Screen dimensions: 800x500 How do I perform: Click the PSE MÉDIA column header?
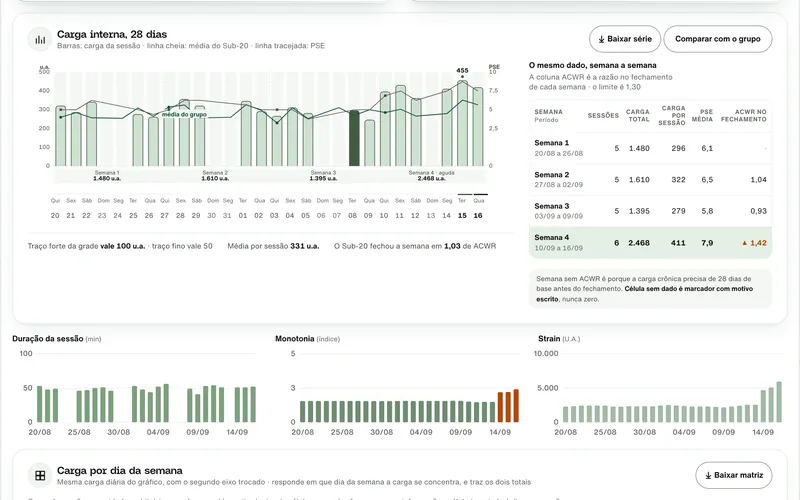[x=702, y=115]
